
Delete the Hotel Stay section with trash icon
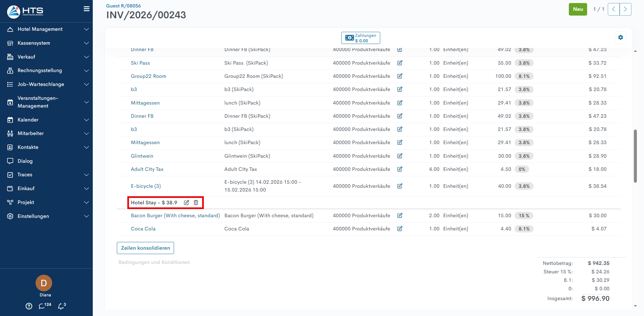(196, 203)
